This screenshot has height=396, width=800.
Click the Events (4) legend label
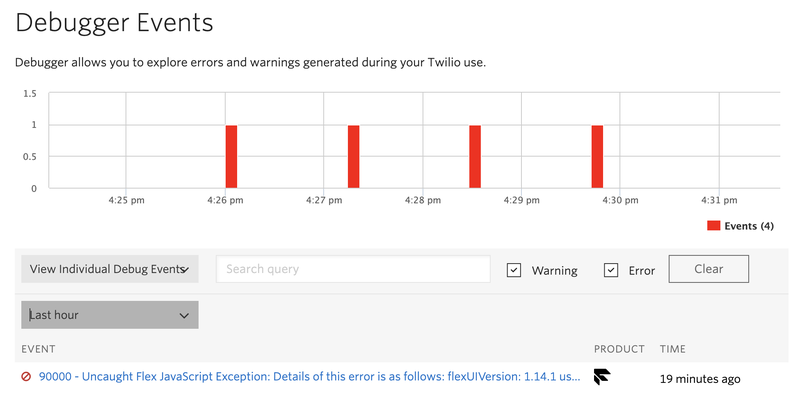click(x=749, y=226)
